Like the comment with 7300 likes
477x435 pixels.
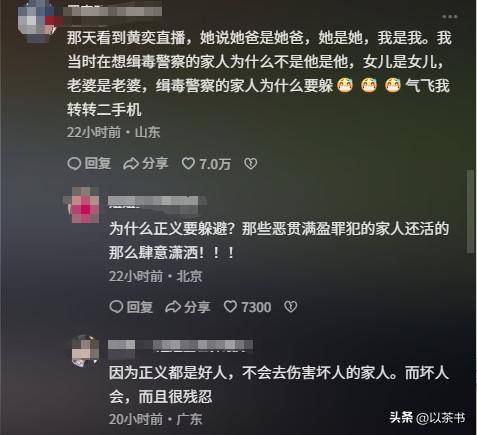[230, 306]
